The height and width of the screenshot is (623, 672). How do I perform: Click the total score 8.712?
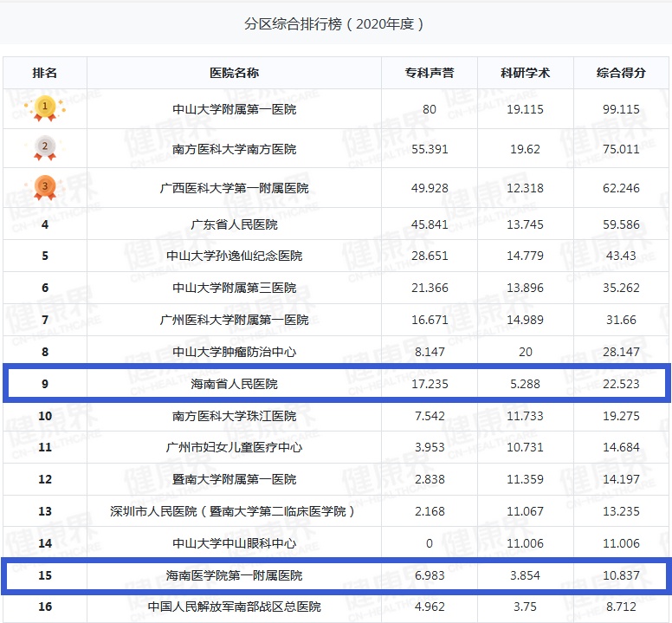point(622,607)
